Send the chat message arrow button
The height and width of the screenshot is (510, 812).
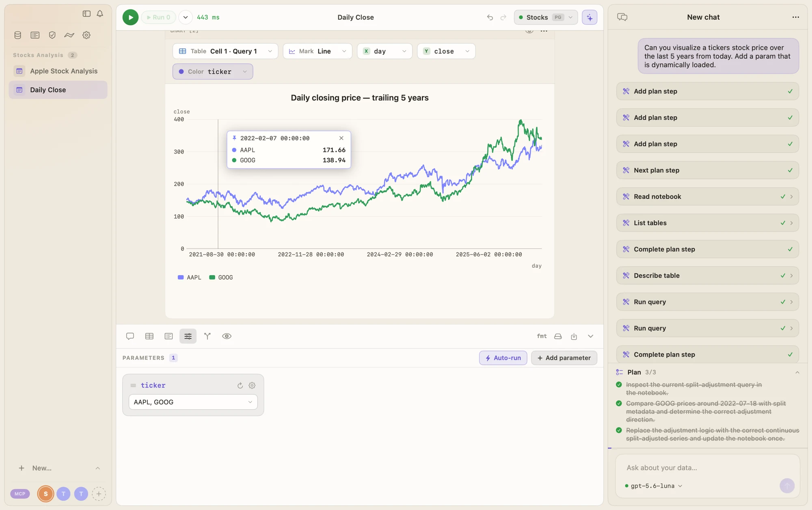tap(787, 486)
